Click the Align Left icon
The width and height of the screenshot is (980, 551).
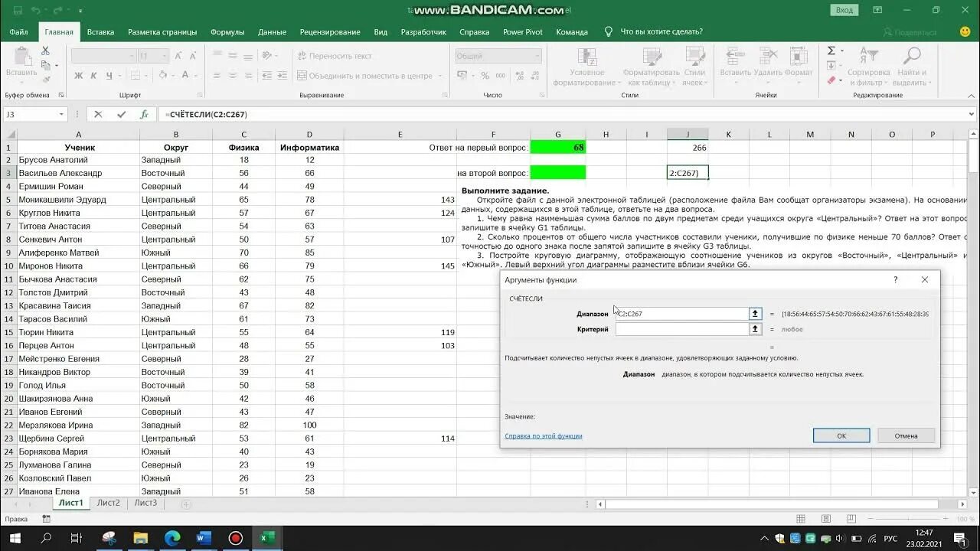pyautogui.click(x=217, y=76)
